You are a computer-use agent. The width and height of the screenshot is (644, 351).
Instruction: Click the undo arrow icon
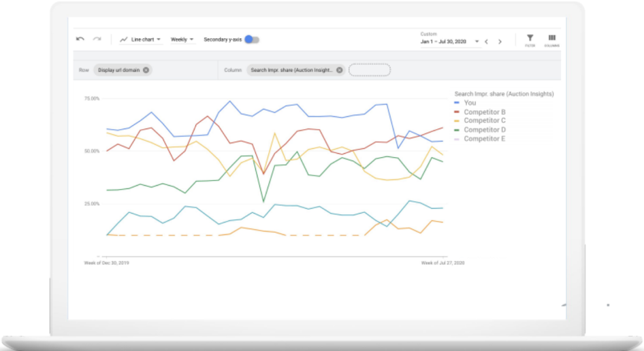[x=80, y=39]
